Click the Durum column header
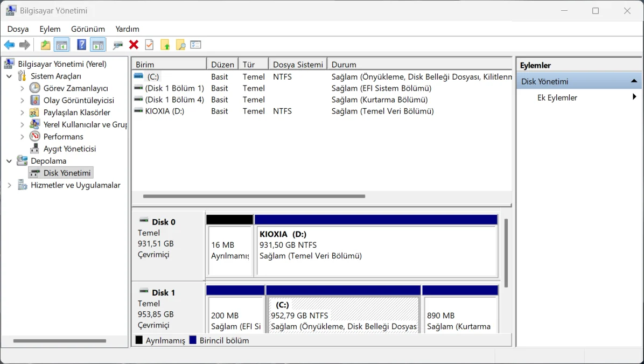644x364 pixels. [420, 65]
